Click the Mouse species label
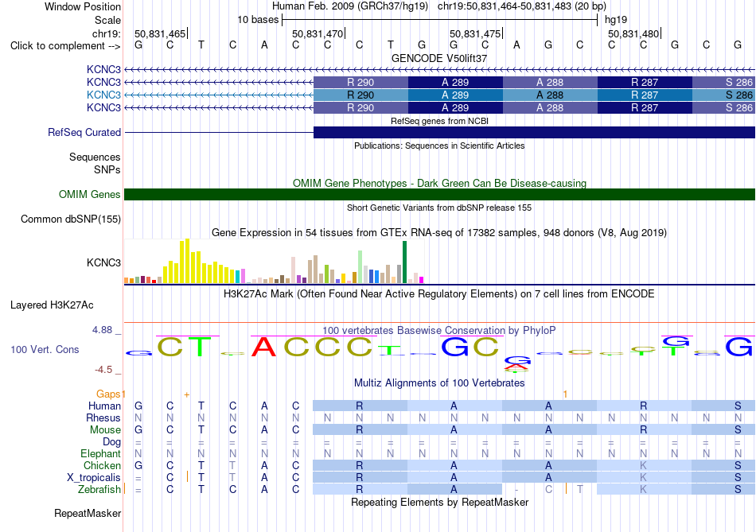This screenshot has height=532, width=756. click(x=106, y=430)
